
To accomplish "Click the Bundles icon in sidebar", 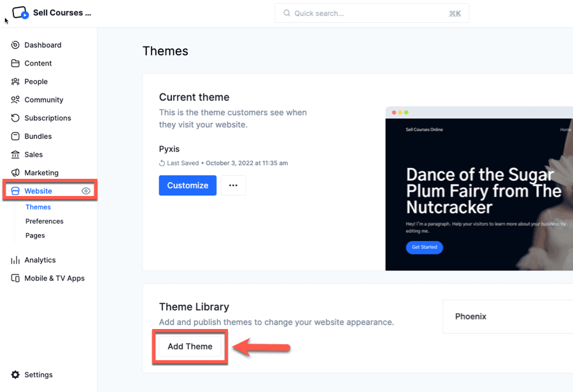I will click(15, 136).
